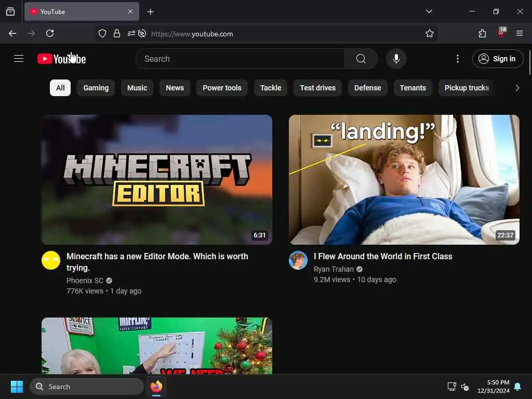Viewport: 532px width, 399px height.
Task: Click the browser forward arrow
Action: [x=31, y=33]
